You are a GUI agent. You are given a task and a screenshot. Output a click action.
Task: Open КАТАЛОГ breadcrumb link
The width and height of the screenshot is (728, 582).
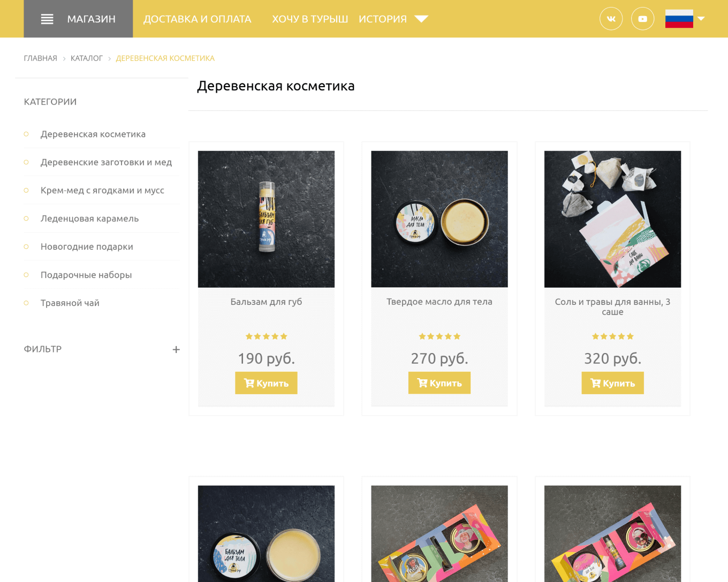(86, 58)
